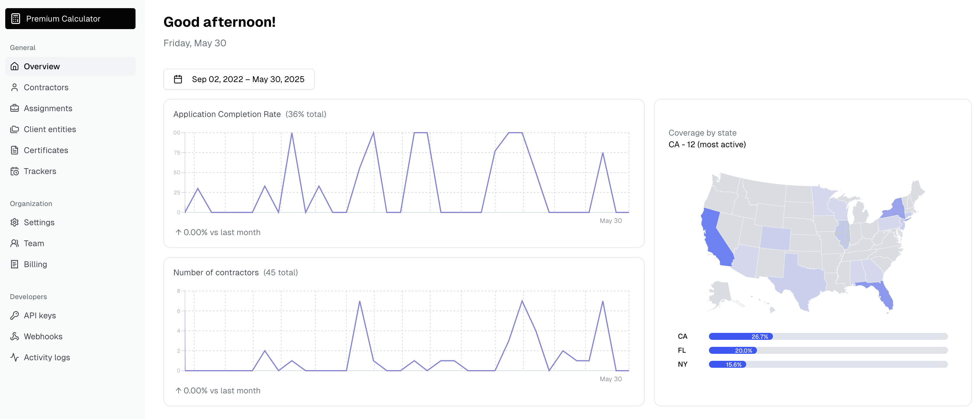
Task: Click the Trackers calendar-clock icon
Action: tap(15, 171)
